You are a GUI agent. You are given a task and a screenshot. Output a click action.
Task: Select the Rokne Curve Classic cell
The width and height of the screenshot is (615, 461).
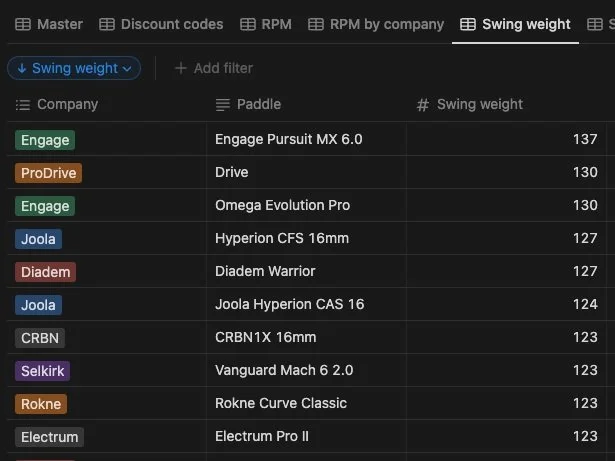point(306,403)
